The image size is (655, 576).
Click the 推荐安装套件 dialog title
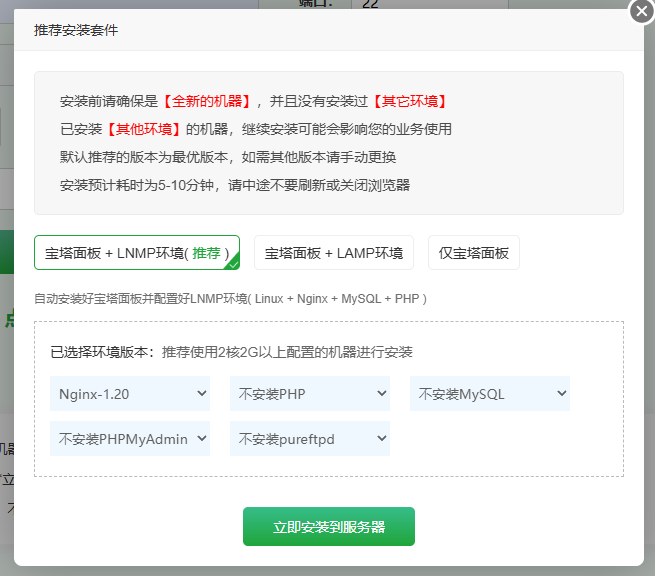point(76,30)
